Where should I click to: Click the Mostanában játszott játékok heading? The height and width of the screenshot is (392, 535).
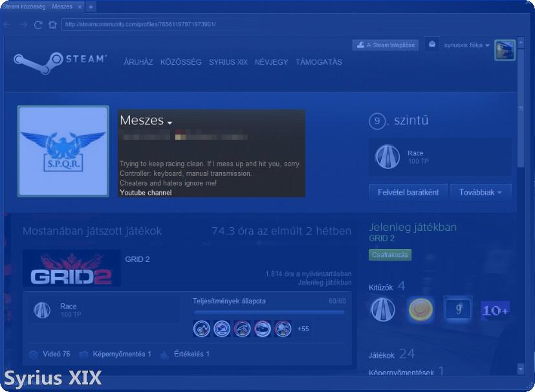pos(92,232)
